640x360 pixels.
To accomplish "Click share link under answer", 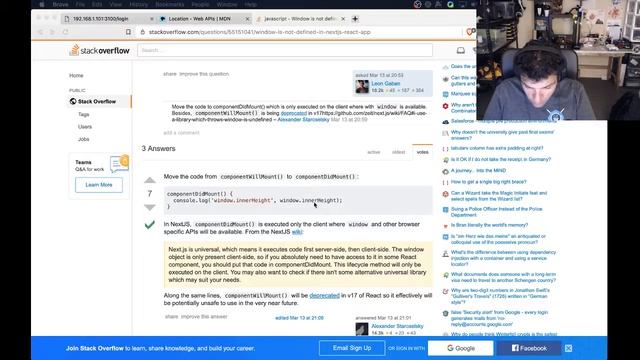I will click(x=171, y=317).
